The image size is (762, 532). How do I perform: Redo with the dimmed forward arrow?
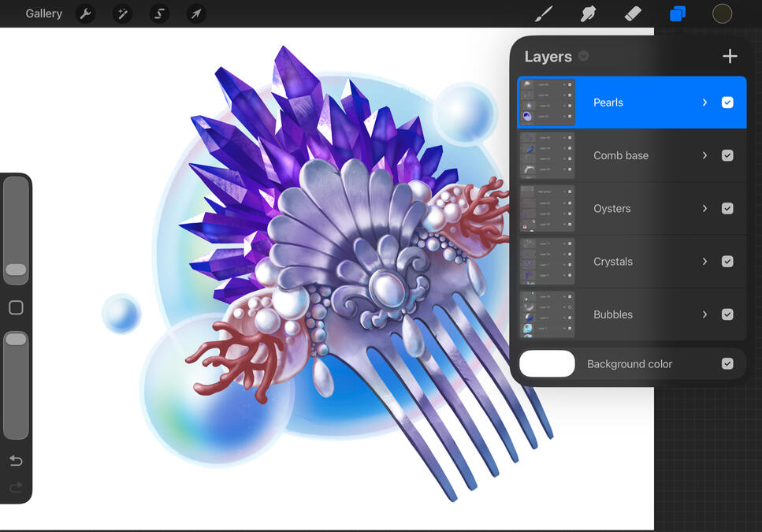[x=16, y=487]
